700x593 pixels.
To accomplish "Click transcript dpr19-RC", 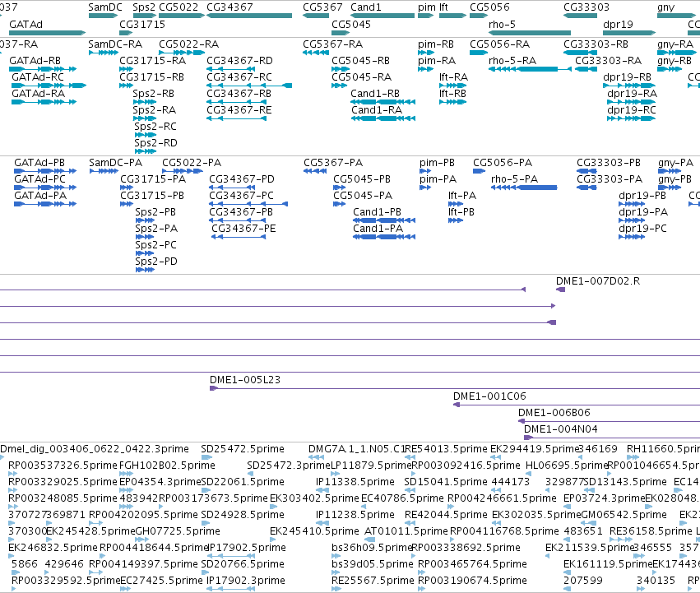I will pyautogui.click(x=631, y=118).
